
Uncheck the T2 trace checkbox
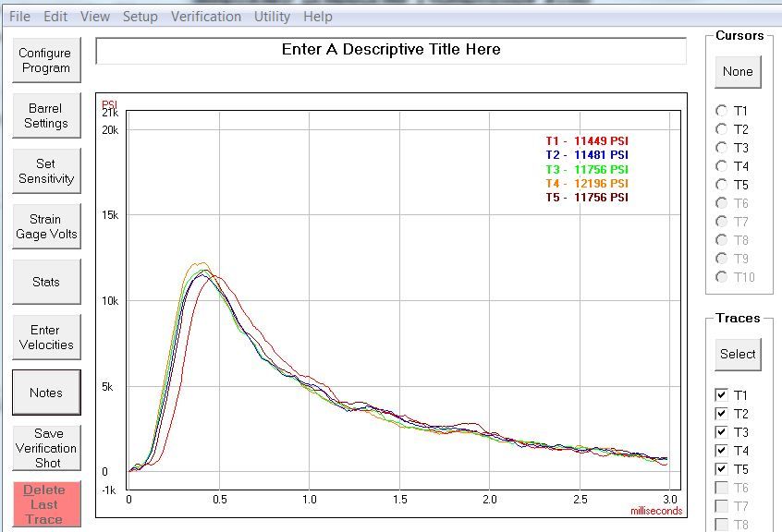tap(722, 414)
